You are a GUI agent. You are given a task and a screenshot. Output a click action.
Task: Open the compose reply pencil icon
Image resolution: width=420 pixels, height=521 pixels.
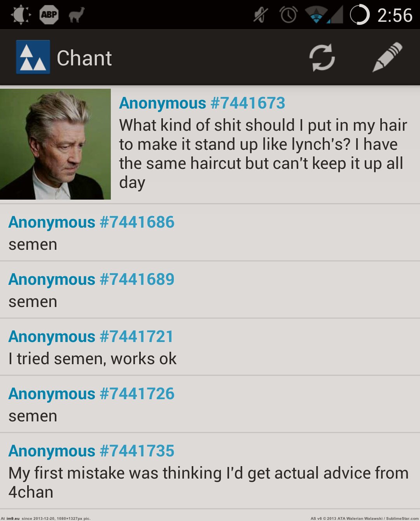pyautogui.click(x=387, y=57)
